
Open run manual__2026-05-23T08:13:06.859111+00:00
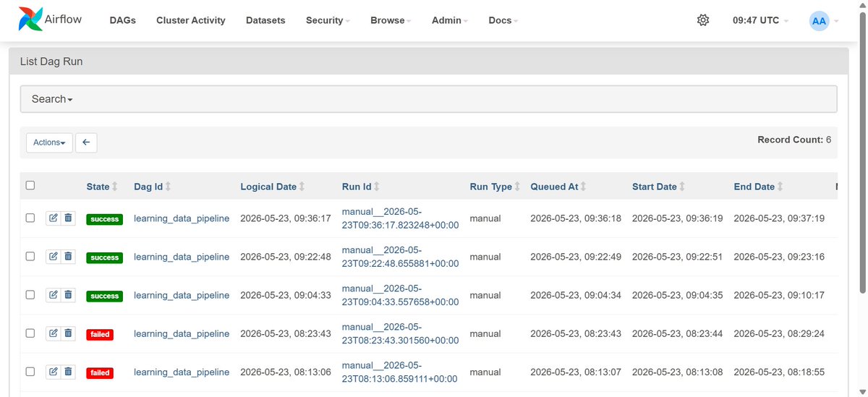(x=400, y=371)
